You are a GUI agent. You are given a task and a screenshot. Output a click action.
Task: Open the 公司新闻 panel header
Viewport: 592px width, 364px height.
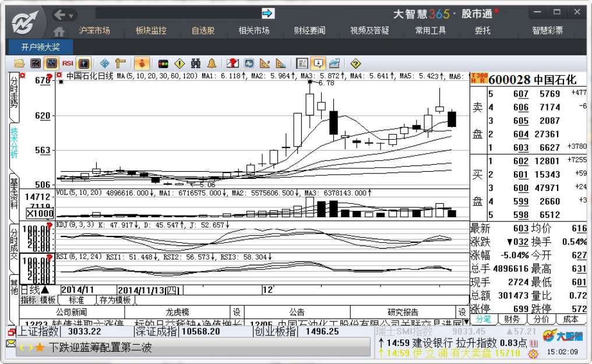click(71, 312)
